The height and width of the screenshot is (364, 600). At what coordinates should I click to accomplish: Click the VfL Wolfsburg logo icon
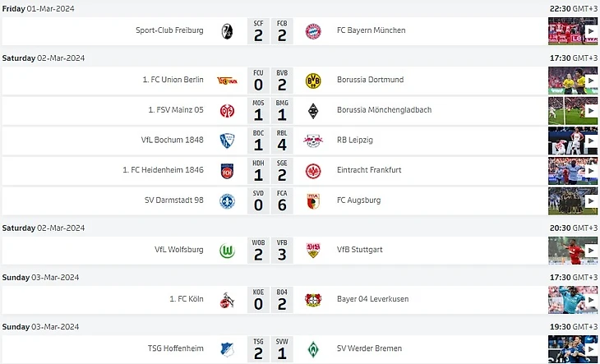pos(227,250)
